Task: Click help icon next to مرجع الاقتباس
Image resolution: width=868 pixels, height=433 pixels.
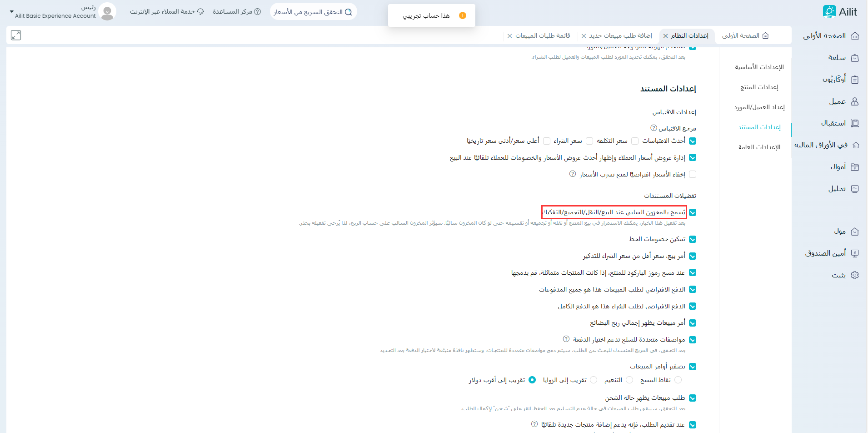Action: point(653,128)
